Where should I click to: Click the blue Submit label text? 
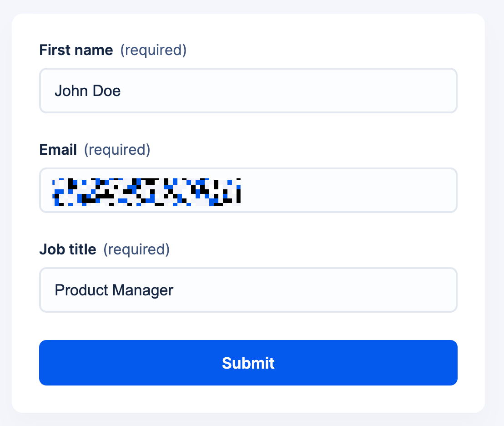[248, 363]
